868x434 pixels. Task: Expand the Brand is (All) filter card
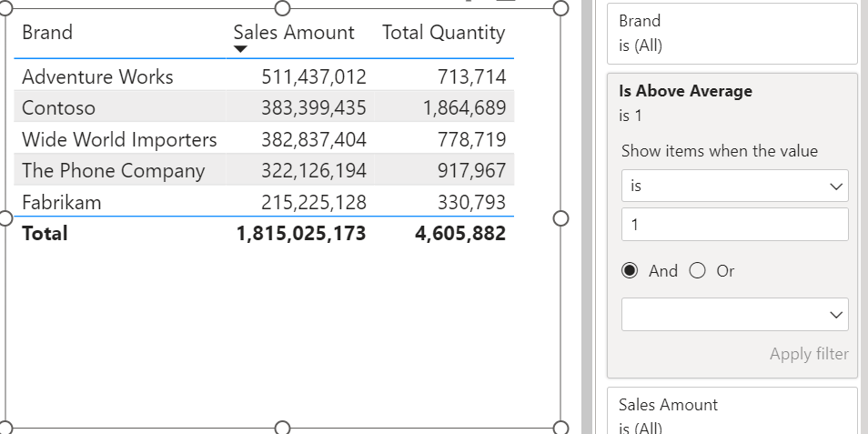(x=733, y=33)
